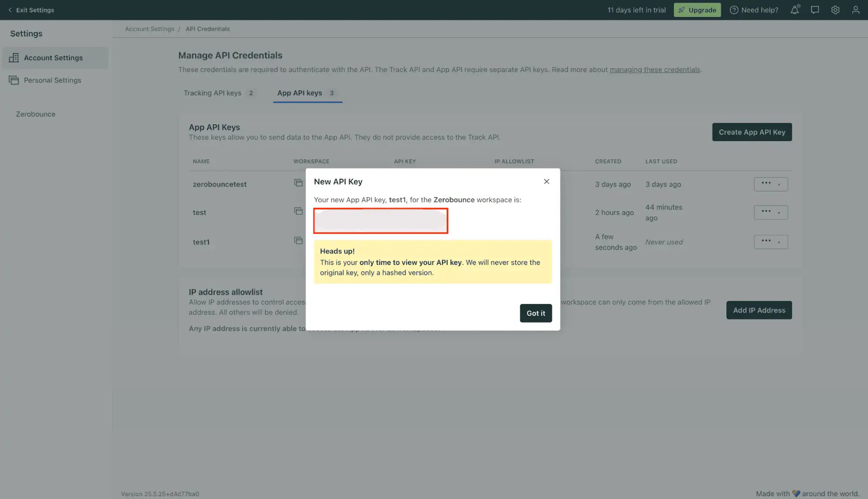Open the user profile icon
Viewport: 868px width, 499px height.
pos(856,10)
